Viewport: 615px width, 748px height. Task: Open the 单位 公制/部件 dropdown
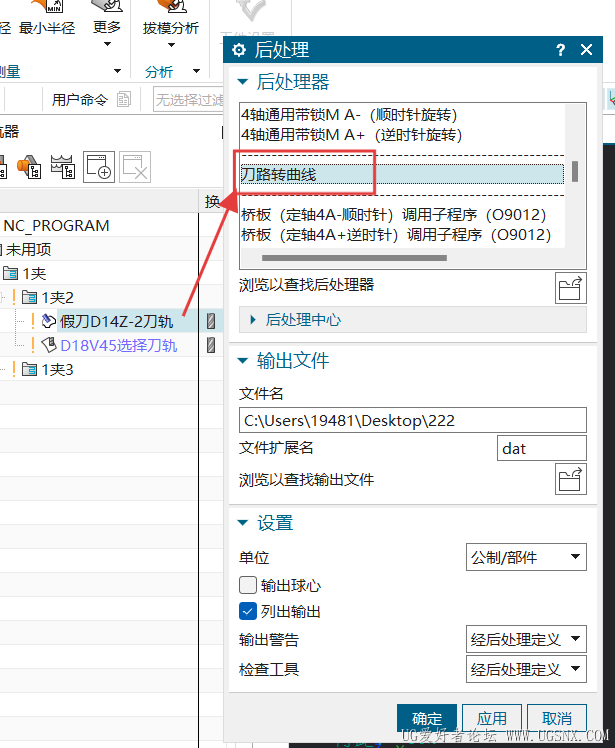[526, 557]
